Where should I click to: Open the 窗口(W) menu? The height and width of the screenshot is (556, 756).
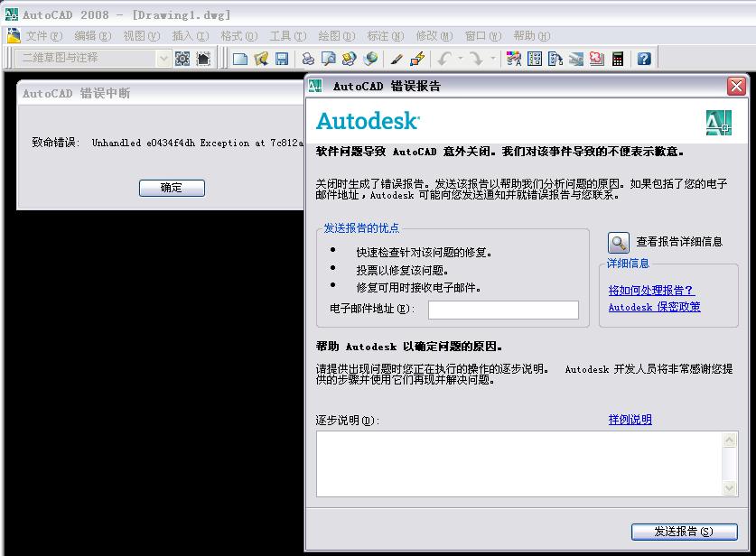483,36
